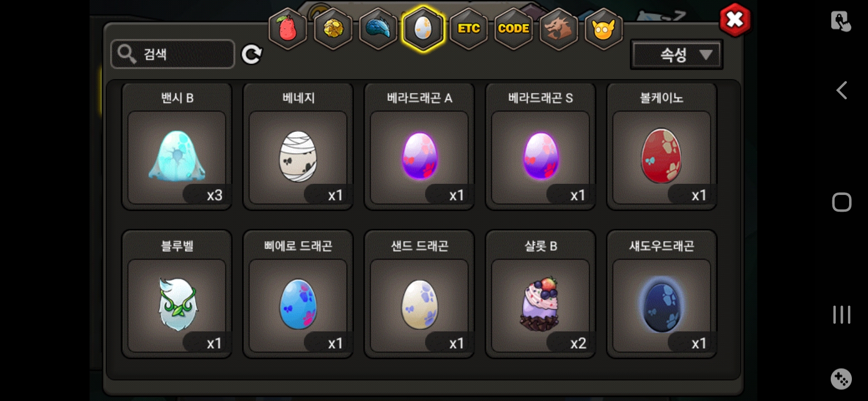The width and height of the screenshot is (868, 401).
Task: Open the game controller tools icon
Action: tap(841, 379)
